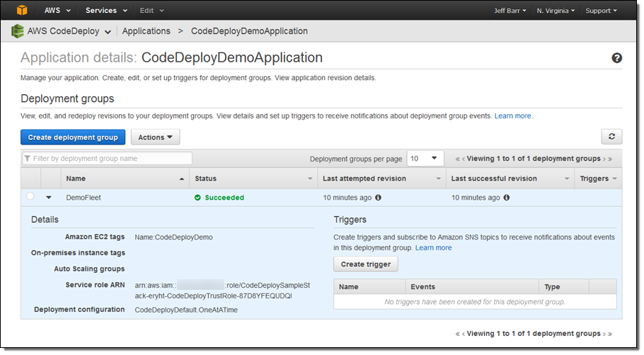The image size is (644, 355).
Task: Select the DemoFleet radio button
Action: point(30,197)
